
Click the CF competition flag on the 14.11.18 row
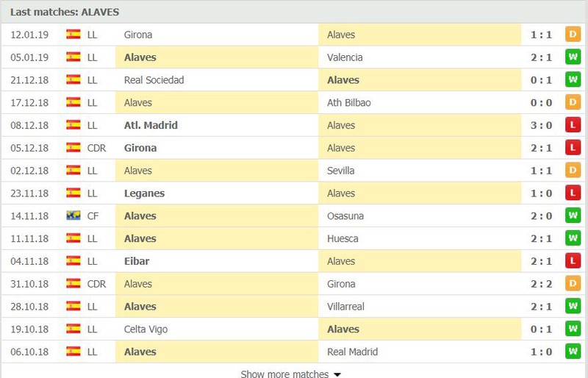[73, 215]
